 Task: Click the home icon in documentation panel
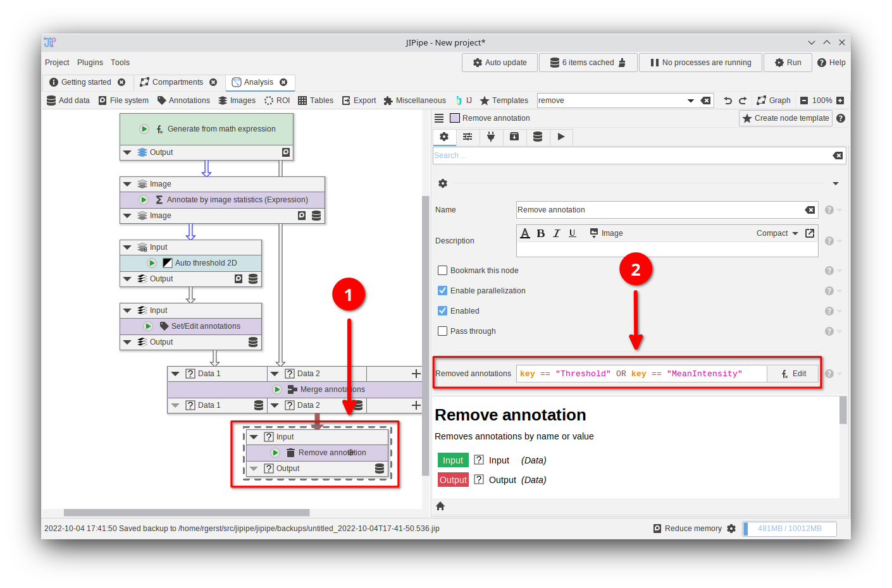tap(440, 506)
